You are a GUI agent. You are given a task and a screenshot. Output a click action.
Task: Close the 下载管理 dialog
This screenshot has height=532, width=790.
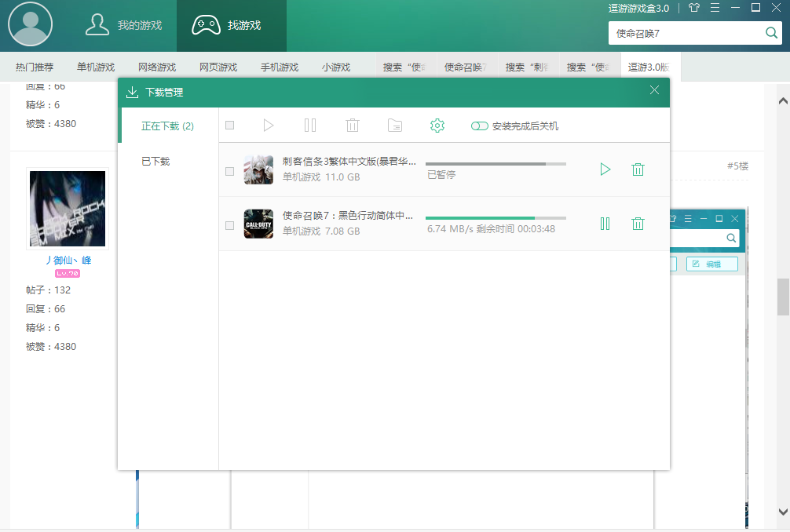click(654, 90)
